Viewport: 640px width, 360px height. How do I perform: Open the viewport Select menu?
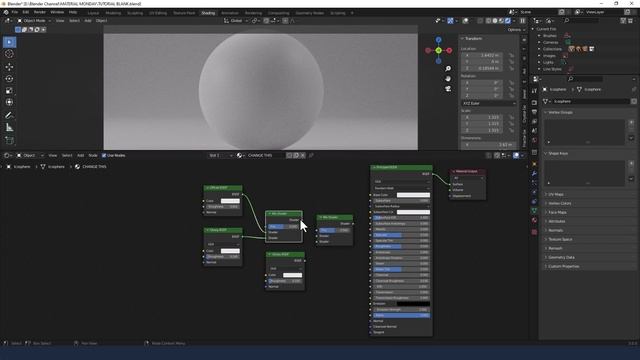click(x=74, y=20)
